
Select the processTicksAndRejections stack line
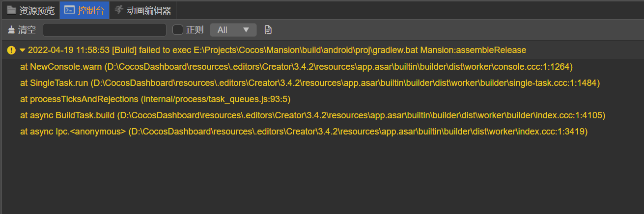(155, 99)
